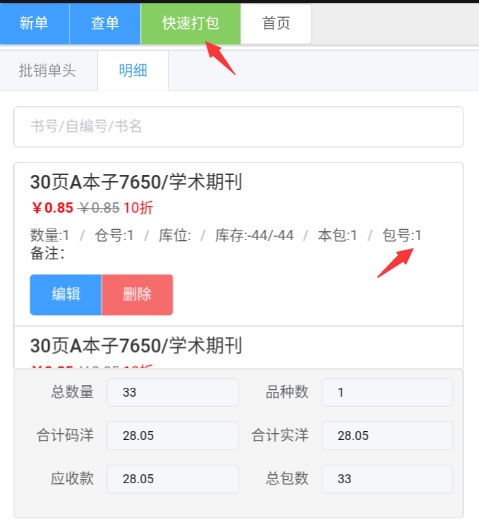Click the 品种数 field showing 1
This screenshot has height=531, width=479.
[x=387, y=392]
